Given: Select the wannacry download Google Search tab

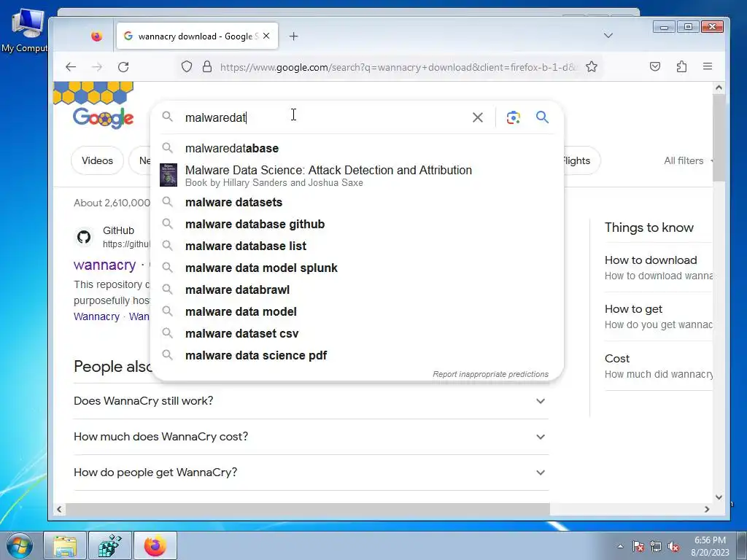Looking at the screenshot, I should point(197,36).
